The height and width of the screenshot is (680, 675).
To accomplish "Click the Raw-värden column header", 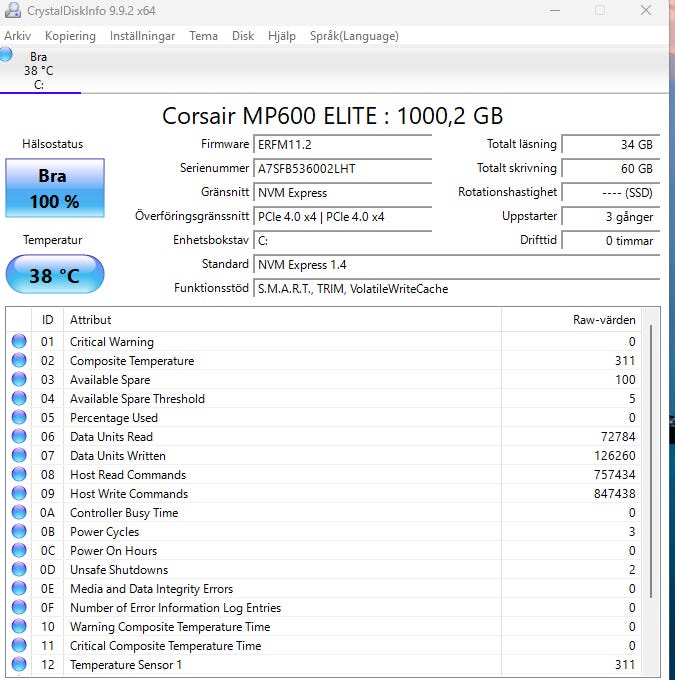I will (571, 320).
